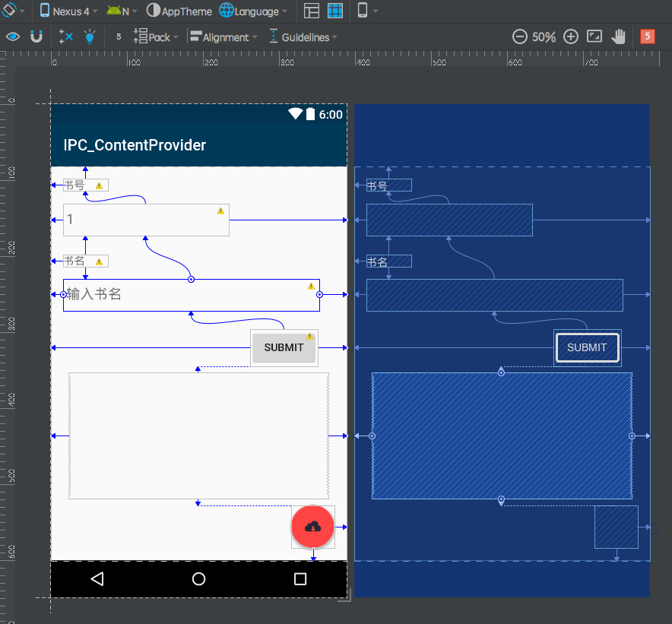Click the 输入书名 input field

click(x=192, y=295)
